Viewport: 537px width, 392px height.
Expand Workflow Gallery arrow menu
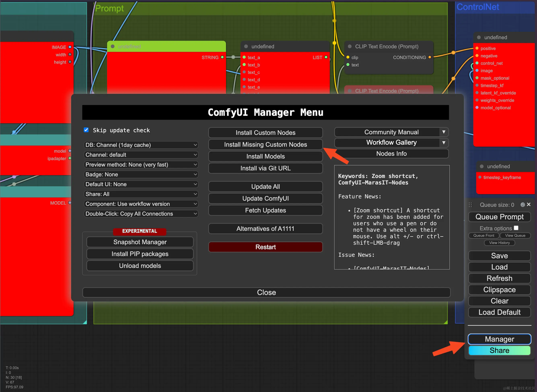click(x=444, y=143)
